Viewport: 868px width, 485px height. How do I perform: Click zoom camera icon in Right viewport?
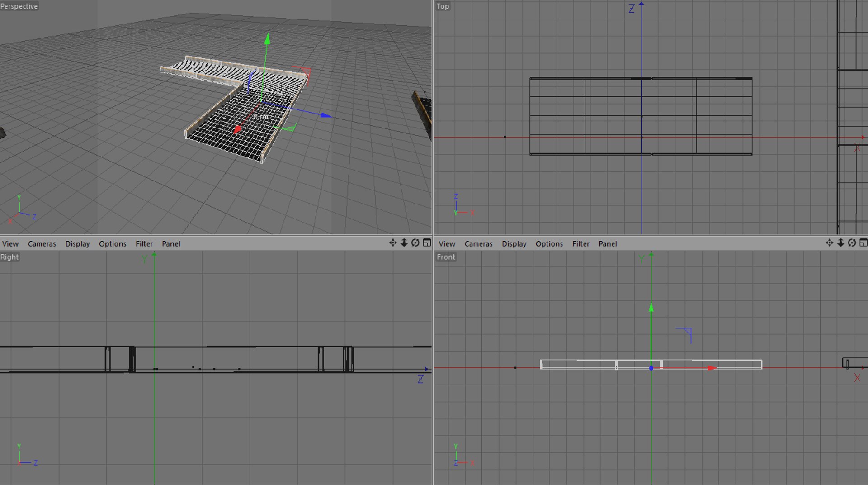[x=404, y=243]
